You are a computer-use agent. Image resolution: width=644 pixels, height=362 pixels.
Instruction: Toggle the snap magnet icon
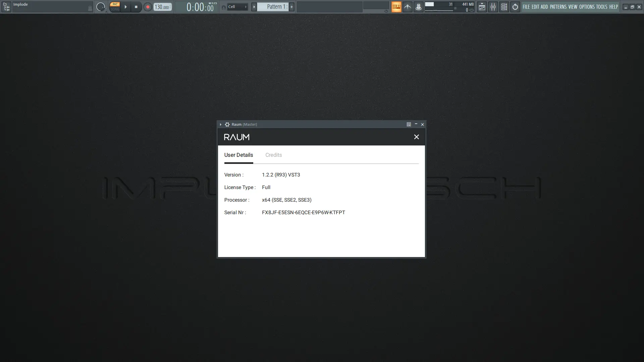(x=223, y=7)
